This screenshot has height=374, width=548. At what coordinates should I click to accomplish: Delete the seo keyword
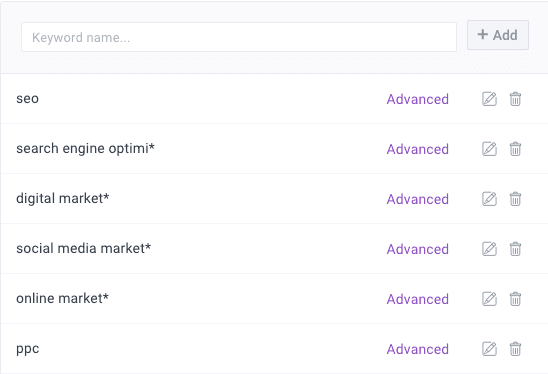[515, 99]
